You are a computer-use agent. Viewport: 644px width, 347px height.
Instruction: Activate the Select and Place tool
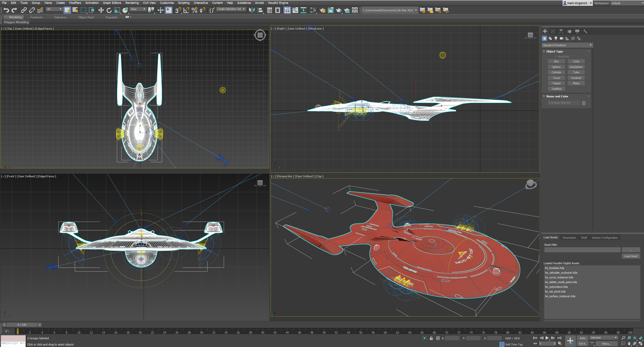[125, 10]
